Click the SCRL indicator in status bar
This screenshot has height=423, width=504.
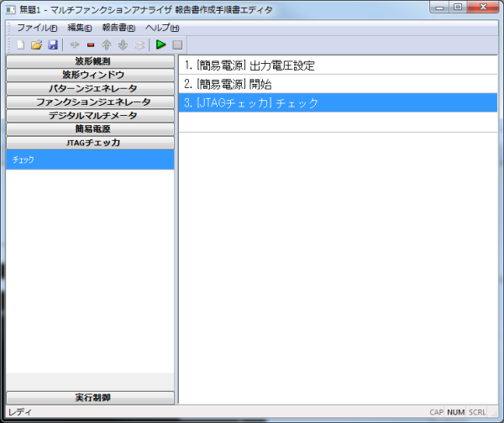(x=477, y=412)
